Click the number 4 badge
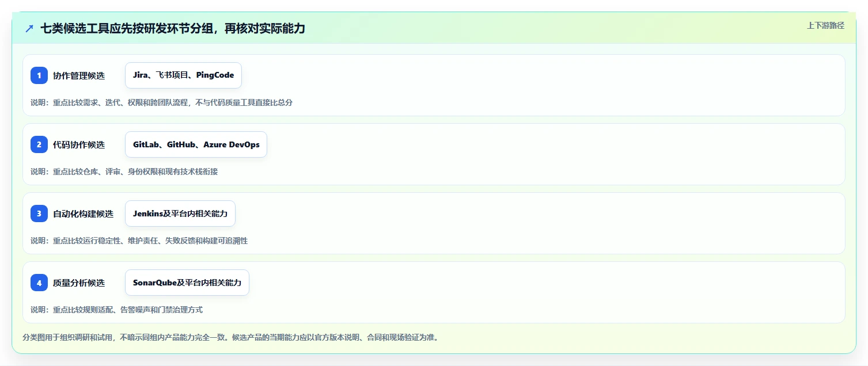 coord(39,283)
